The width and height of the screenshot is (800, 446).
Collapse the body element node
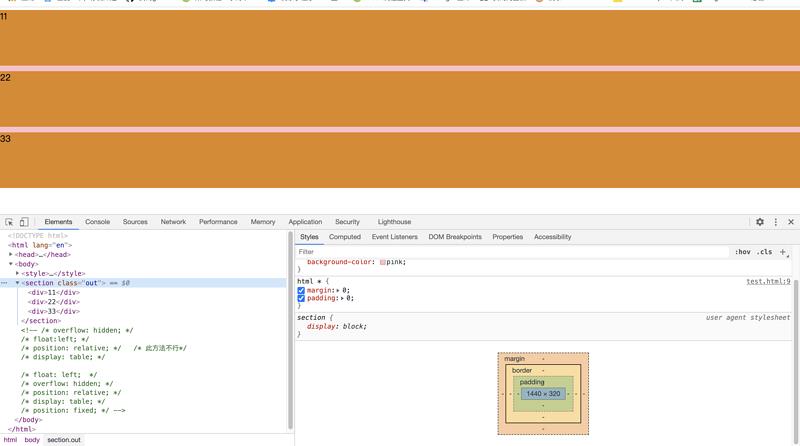(11, 264)
